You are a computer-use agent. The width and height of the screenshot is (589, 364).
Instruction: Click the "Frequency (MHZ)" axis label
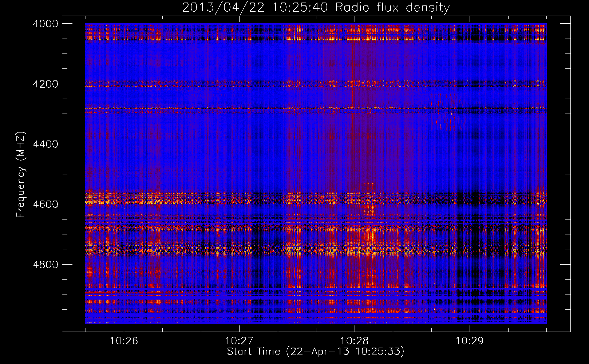[21, 175]
